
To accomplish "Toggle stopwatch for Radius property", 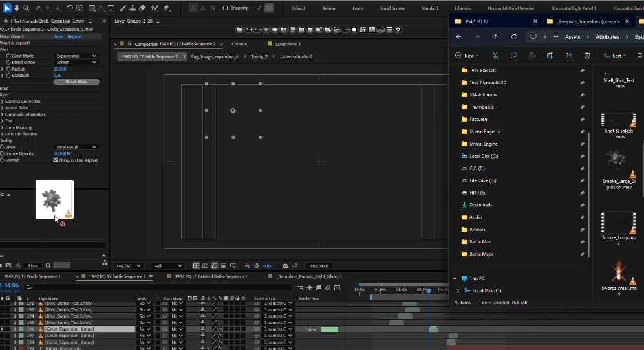I will (8, 69).
